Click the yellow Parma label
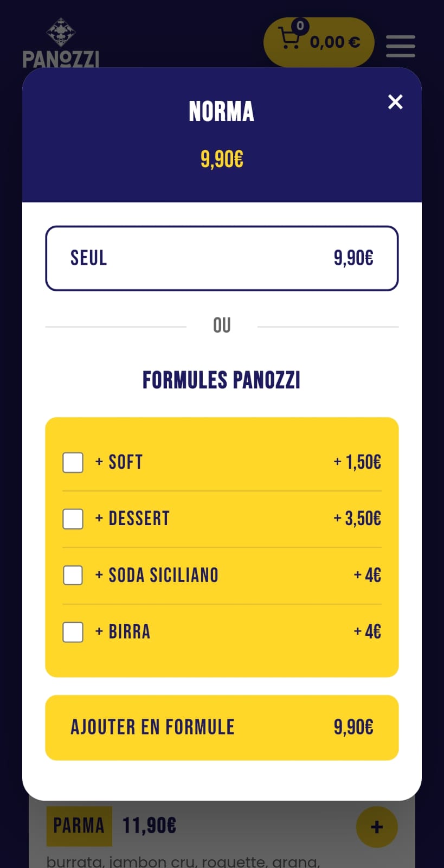Screen dimensions: 444x868 (79, 826)
